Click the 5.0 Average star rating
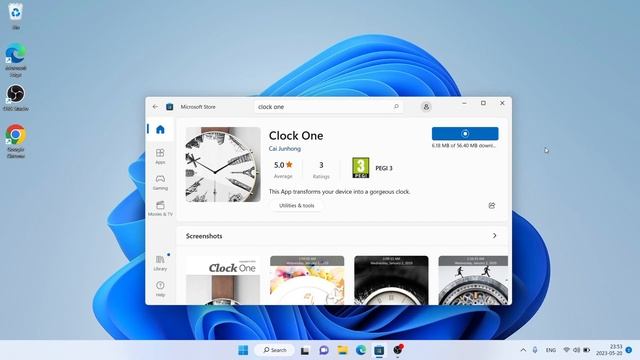640x360 pixels. 283,169
